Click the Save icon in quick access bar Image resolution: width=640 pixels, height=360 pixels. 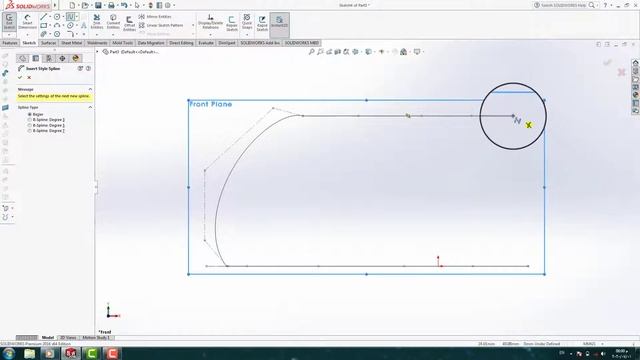click(x=98, y=5)
